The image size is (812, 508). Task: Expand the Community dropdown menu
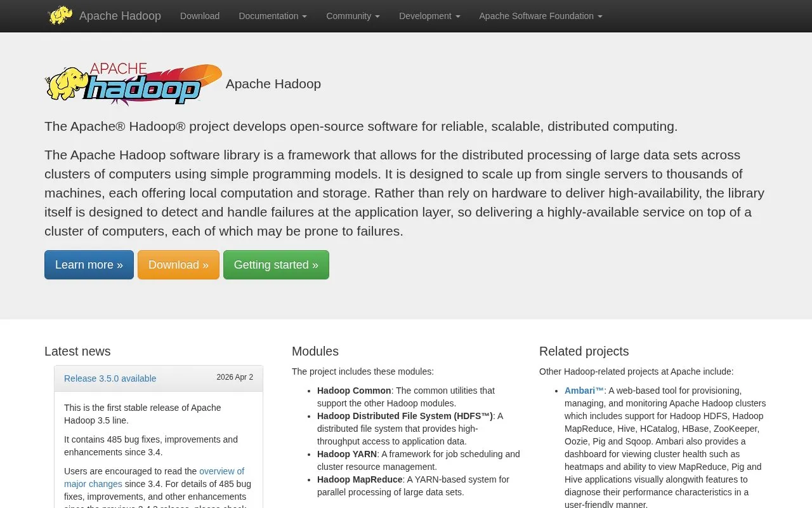353,16
